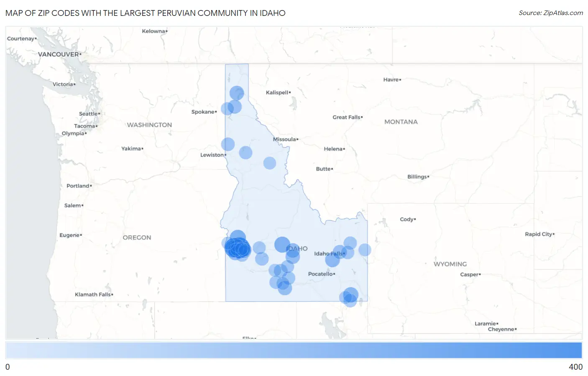Click the Rapid City label
The height and width of the screenshot is (376, 588).
pos(539,234)
